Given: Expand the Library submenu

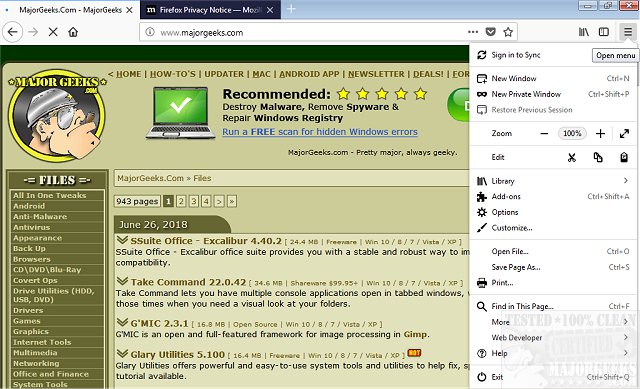Looking at the screenshot, I should pos(553,181).
